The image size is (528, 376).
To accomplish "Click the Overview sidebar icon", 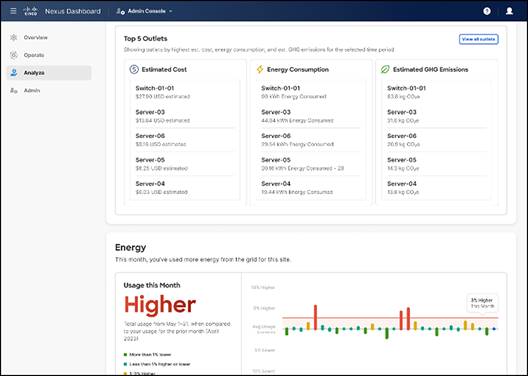I will coord(13,37).
